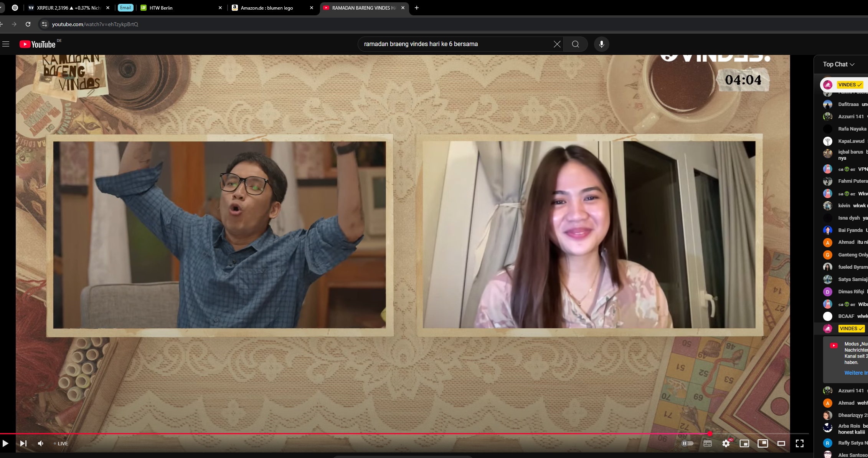Screen dimensions: 868x458
Task: Toggle autoplay switch in player
Action: point(687,443)
